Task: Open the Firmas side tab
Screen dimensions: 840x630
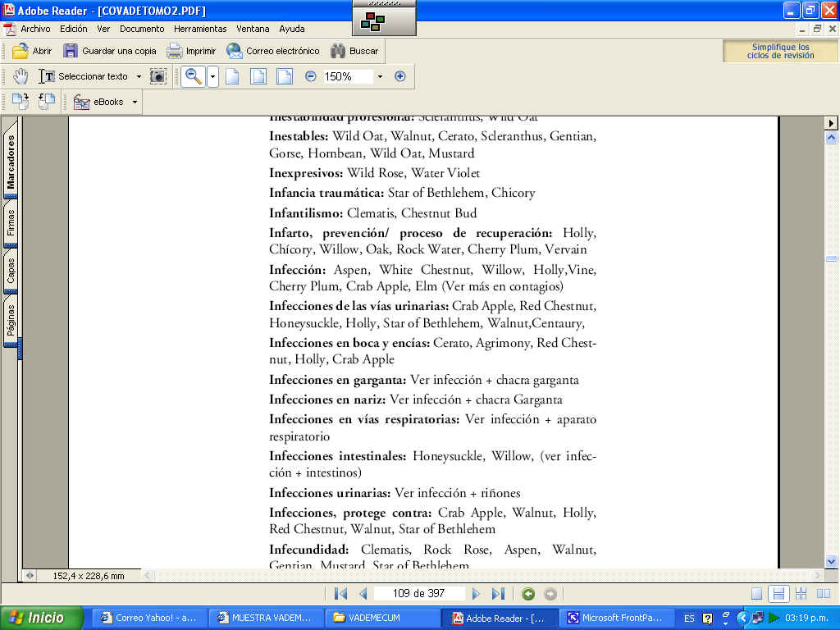Action: 11,223
